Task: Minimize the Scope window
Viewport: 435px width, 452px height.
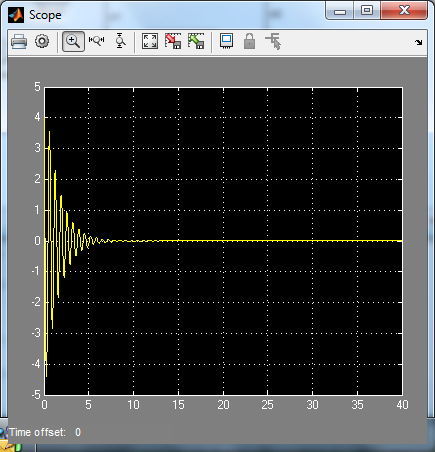Action: click(340, 11)
